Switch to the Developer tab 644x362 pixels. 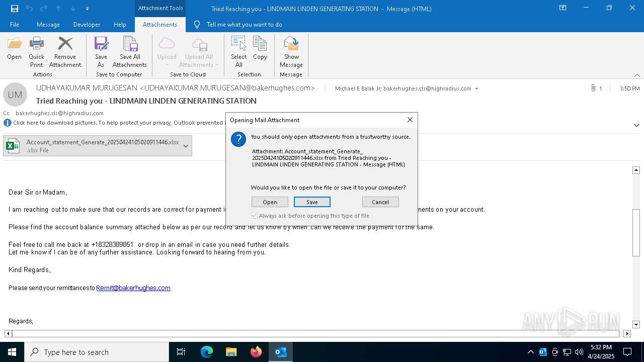pos(87,25)
